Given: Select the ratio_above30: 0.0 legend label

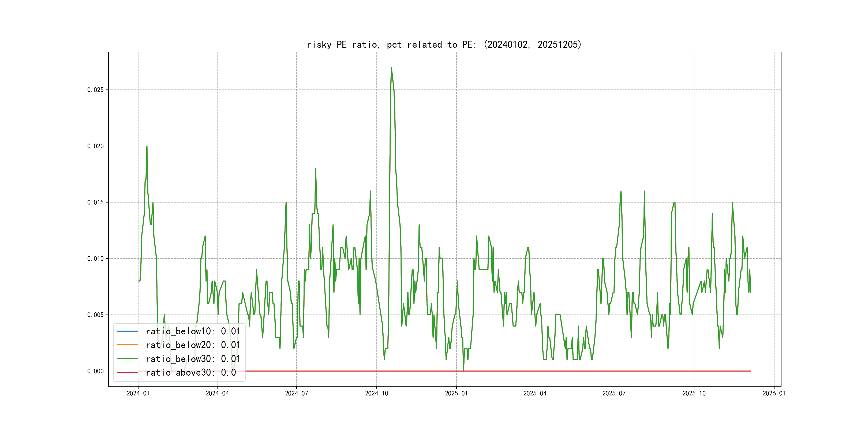Looking at the screenshot, I should [191, 373].
